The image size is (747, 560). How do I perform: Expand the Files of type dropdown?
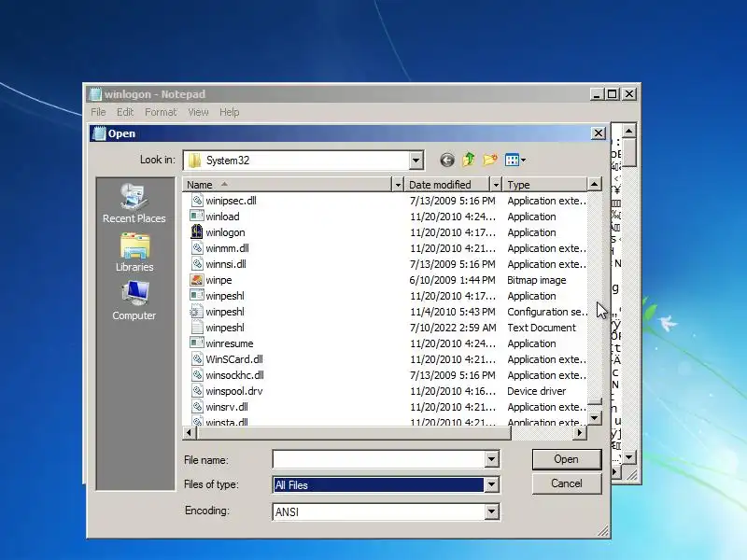[492, 484]
